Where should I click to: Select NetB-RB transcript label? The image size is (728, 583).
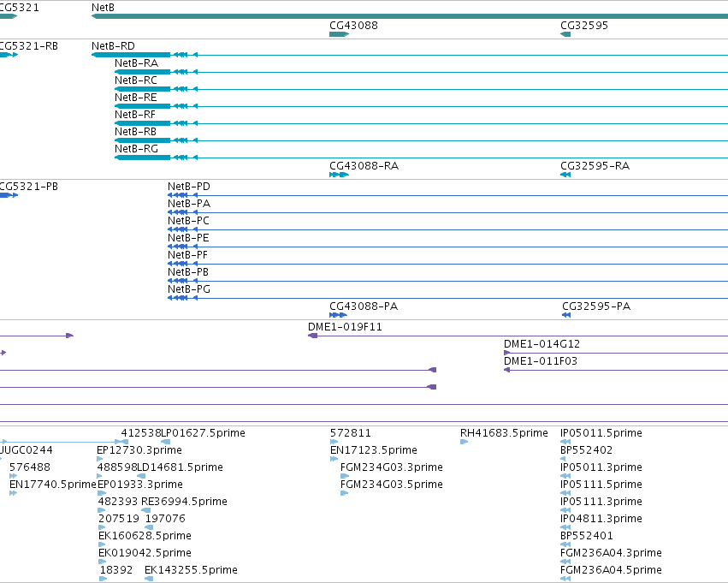pyautogui.click(x=135, y=132)
